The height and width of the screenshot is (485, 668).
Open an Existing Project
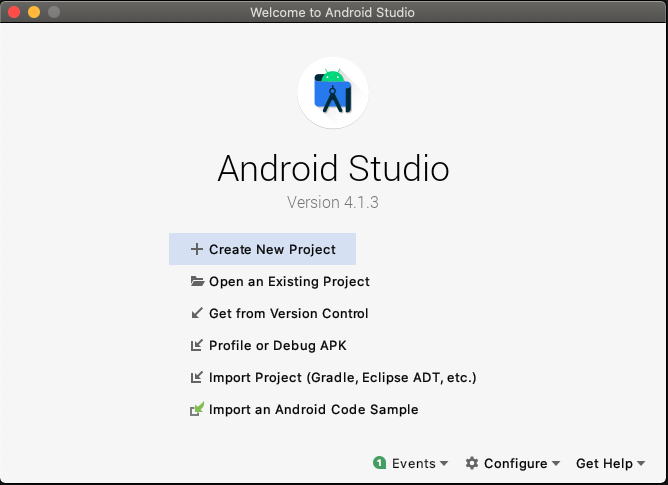pyautogui.click(x=289, y=281)
